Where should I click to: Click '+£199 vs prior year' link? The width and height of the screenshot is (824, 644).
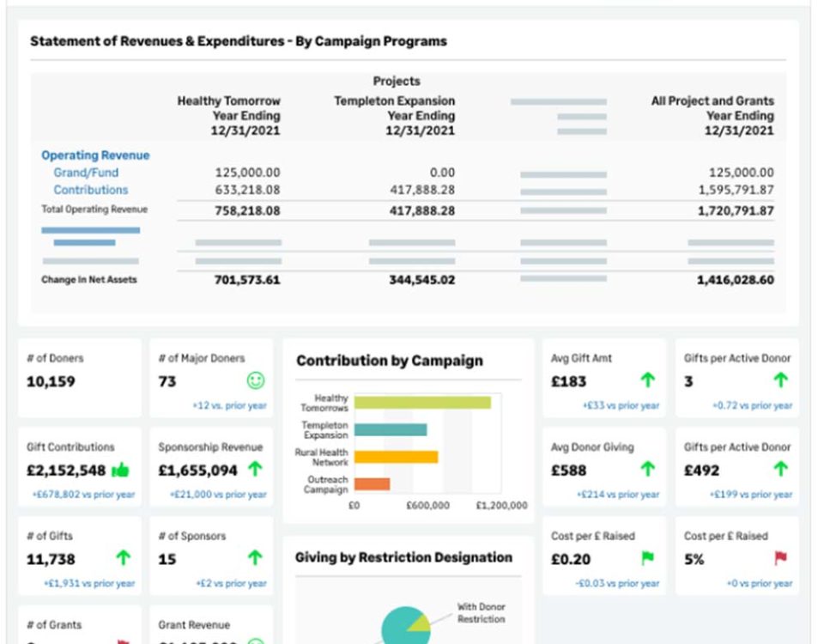751,495
